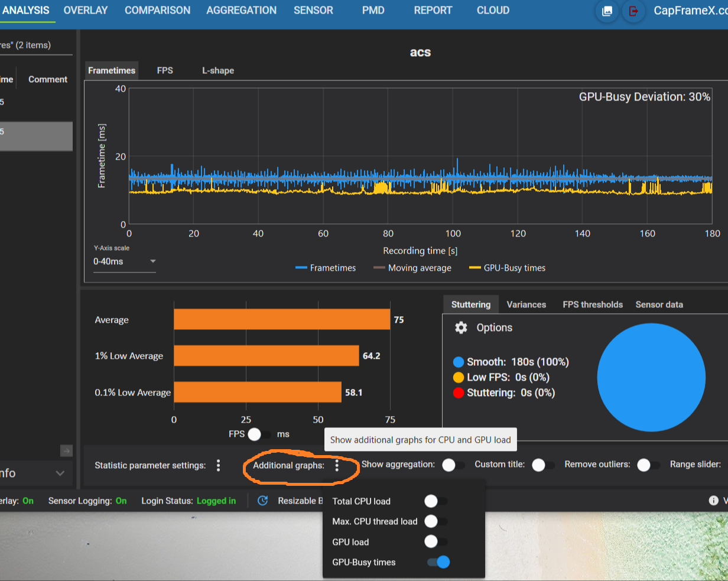Go to the SENSOR tab
The height and width of the screenshot is (581, 728).
click(x=314, y=10)
